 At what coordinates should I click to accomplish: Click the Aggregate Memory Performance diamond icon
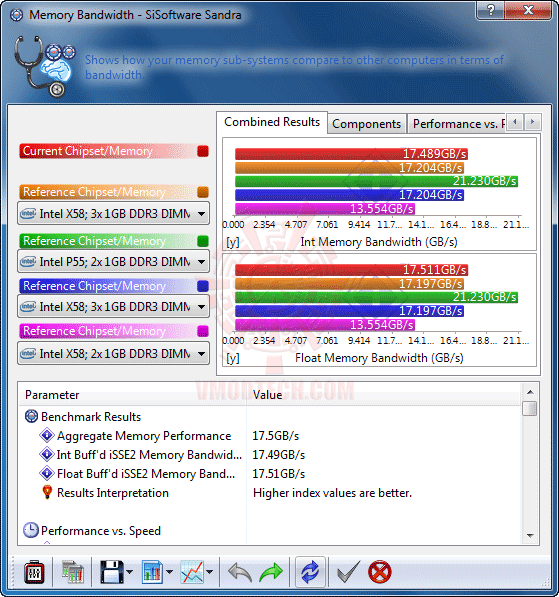pyautogui.click(x=47, y=435)
